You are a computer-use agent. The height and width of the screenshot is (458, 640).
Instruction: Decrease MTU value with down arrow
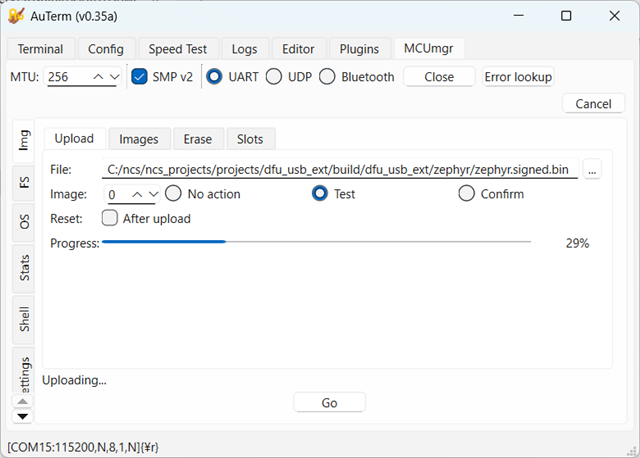coord(115,77)
